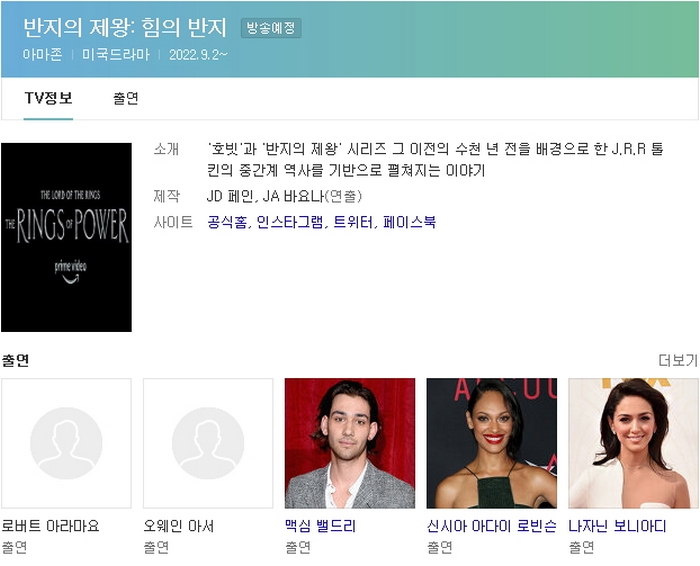The width and height of the screenshot is (700, 566).
Task: Open The Rings of Power poster image
Action: [x=67, y=237]
